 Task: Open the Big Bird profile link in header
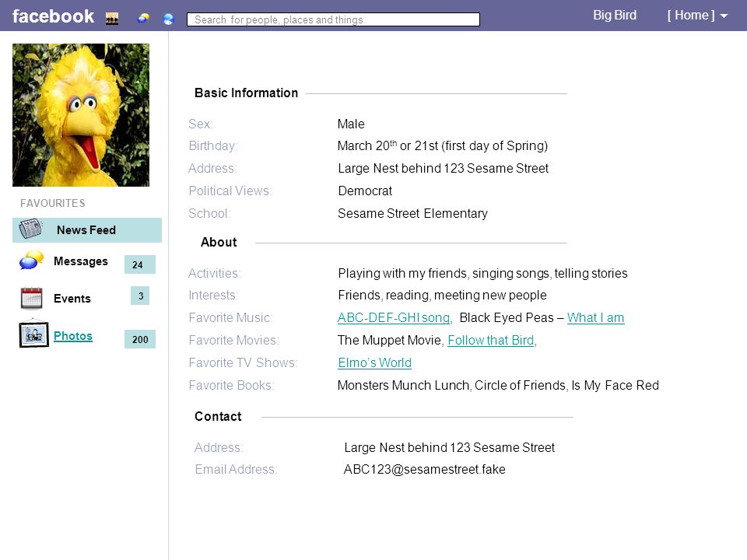(x=615, y=16)
